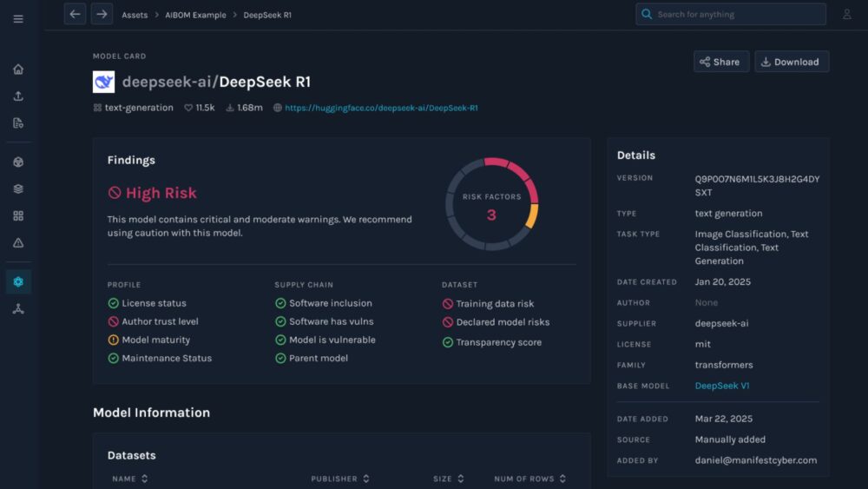Click the Manually added source value
Viewport: 868px width, 489px height.
730,439
